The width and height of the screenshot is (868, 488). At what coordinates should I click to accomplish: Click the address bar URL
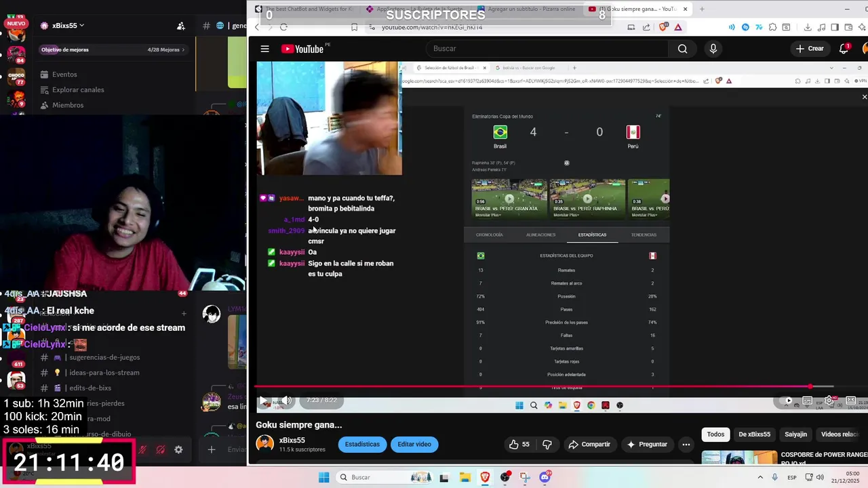[431, 27]
